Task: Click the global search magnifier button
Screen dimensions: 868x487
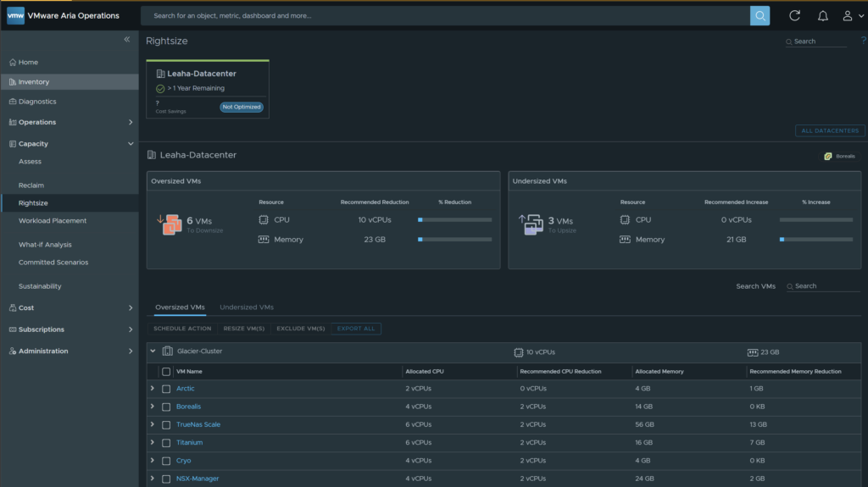Action: [x=759, y=15]
